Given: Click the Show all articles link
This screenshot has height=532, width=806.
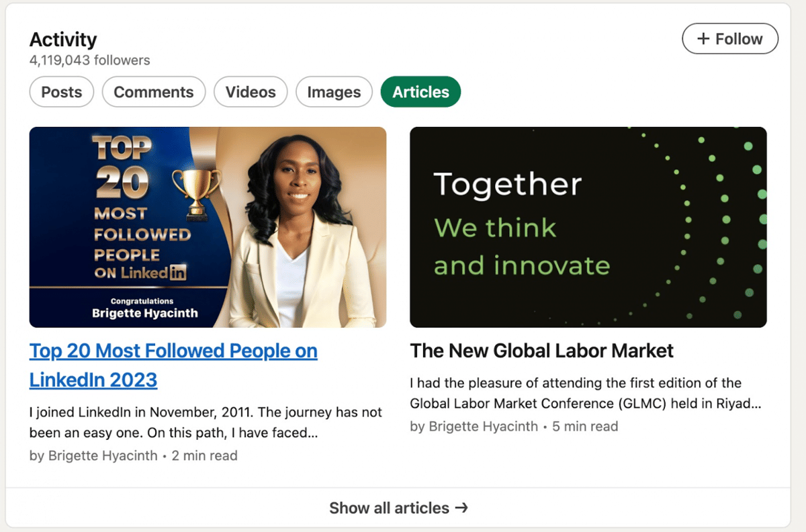Looking at the screenshot, I should pos(390,508).
